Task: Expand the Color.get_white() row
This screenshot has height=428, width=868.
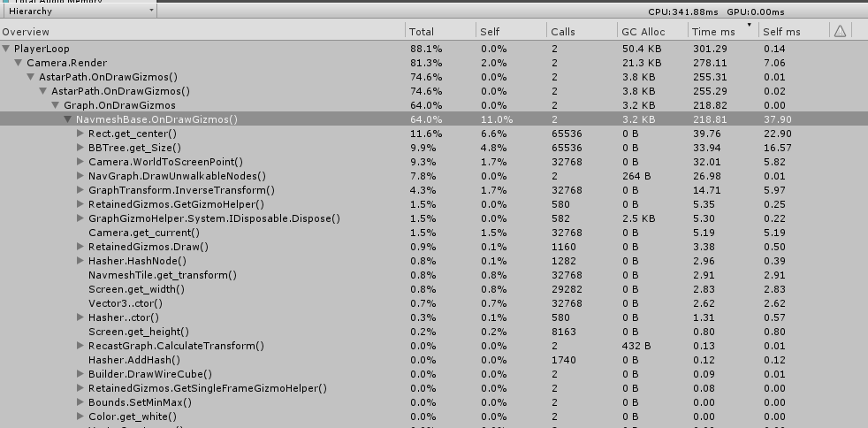Action: [x=80, y=417]
